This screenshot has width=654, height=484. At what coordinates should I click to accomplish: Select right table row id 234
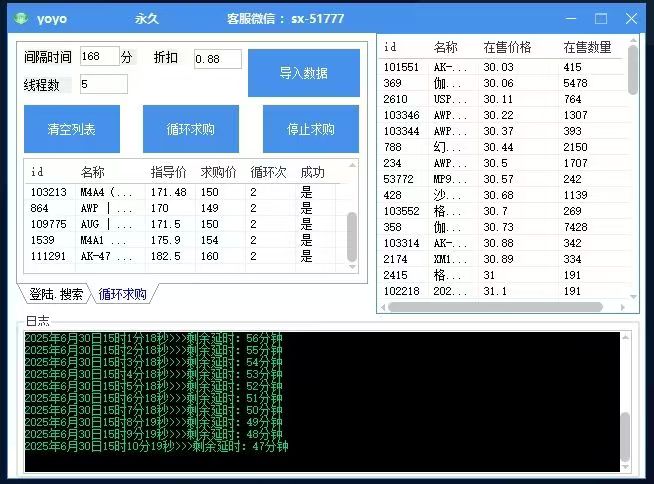click(503, 163)
